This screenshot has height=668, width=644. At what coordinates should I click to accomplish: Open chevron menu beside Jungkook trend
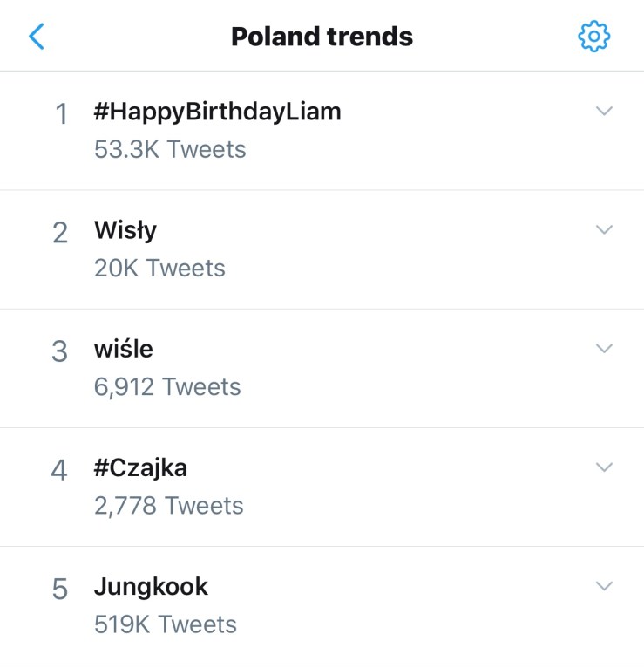coord(604,585)
